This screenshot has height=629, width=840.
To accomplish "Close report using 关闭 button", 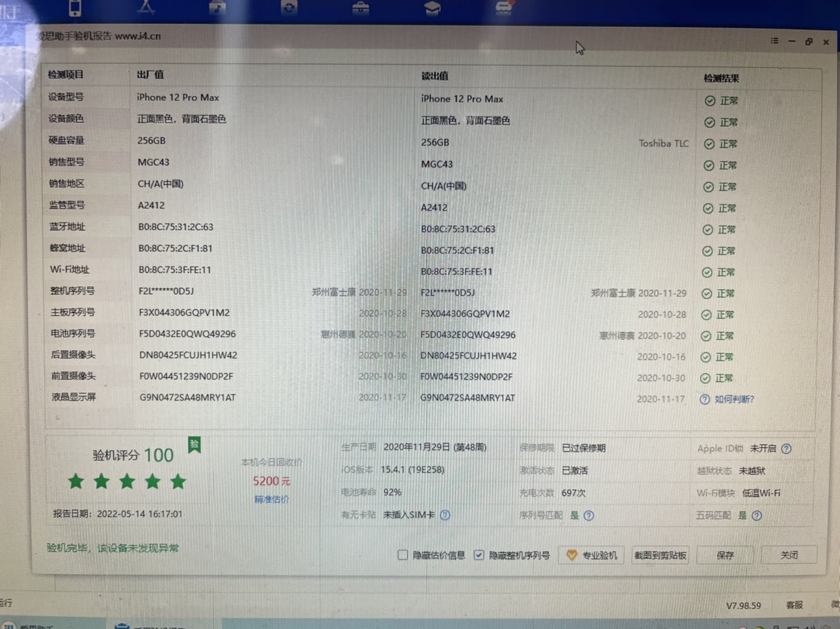I will point(789,555).
